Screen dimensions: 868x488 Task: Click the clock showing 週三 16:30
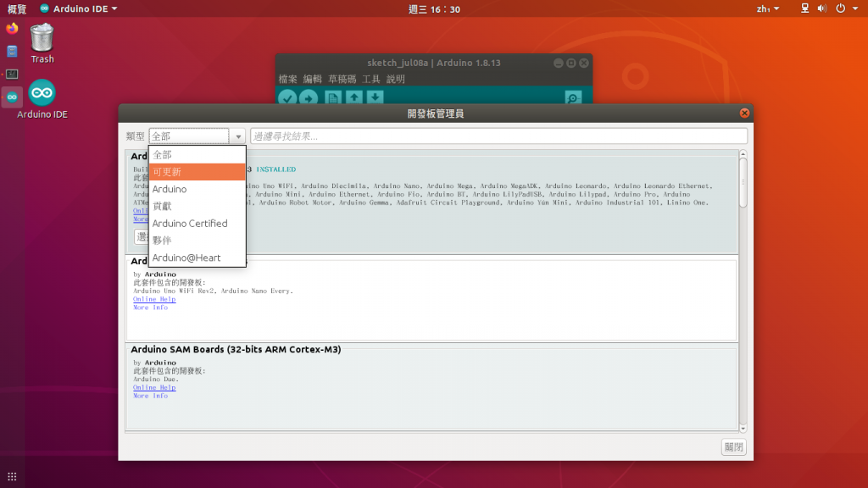[434, 8]
